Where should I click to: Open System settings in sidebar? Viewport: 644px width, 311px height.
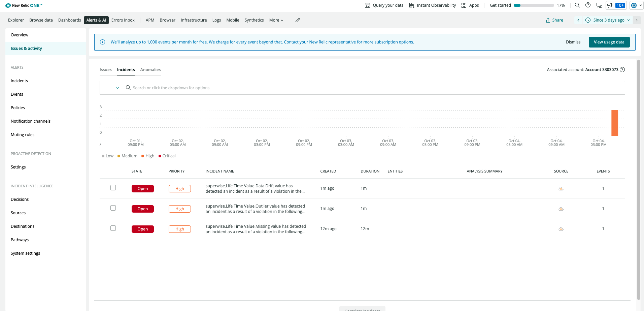coord(46,253)
